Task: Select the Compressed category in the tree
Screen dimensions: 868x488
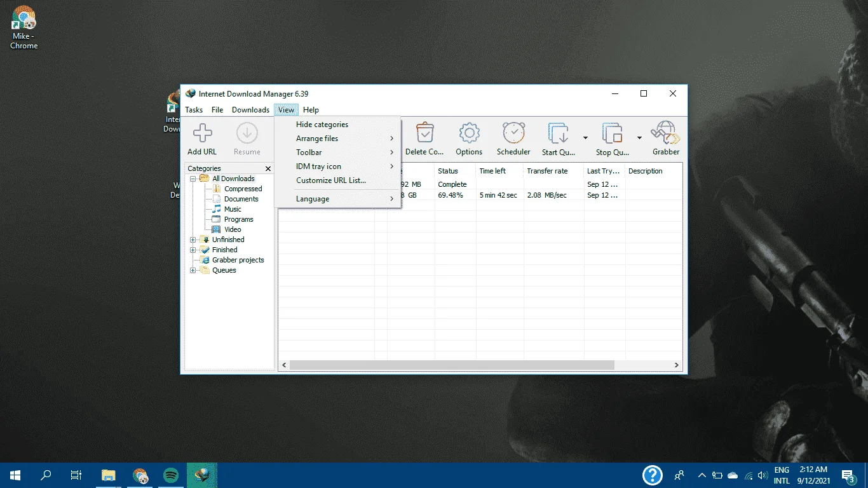Action: [x=243, y=189]
